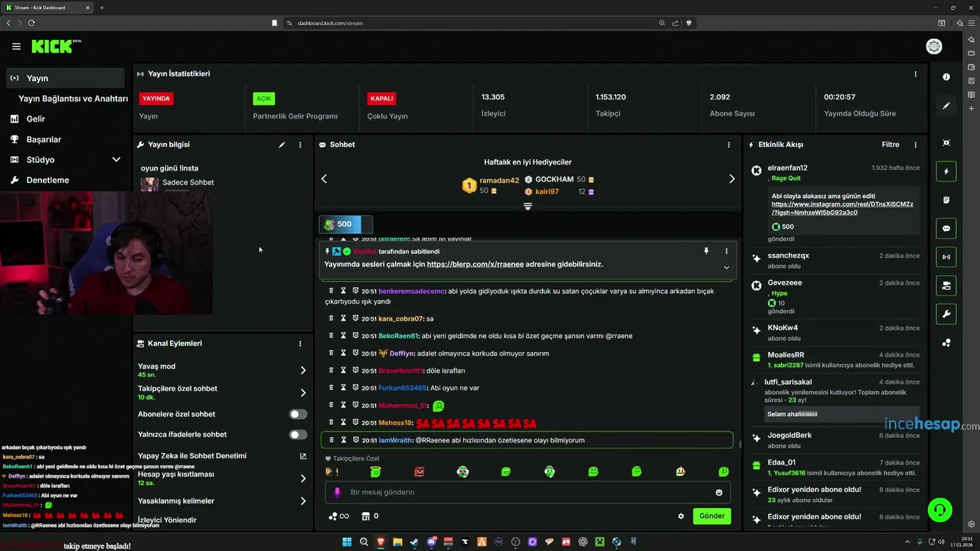Insert the angry red emote from emote row
The width and height of the screenshot is (980, 551).
point(419,472)
